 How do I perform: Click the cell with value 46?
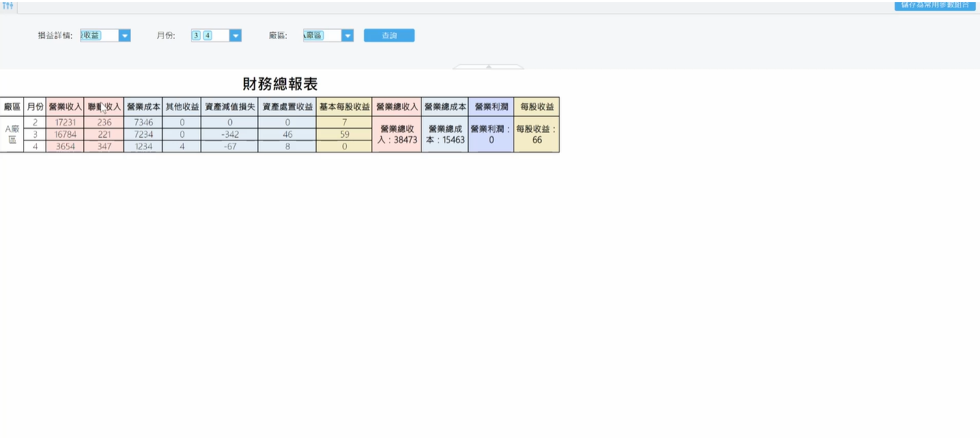tap(288, 135)
